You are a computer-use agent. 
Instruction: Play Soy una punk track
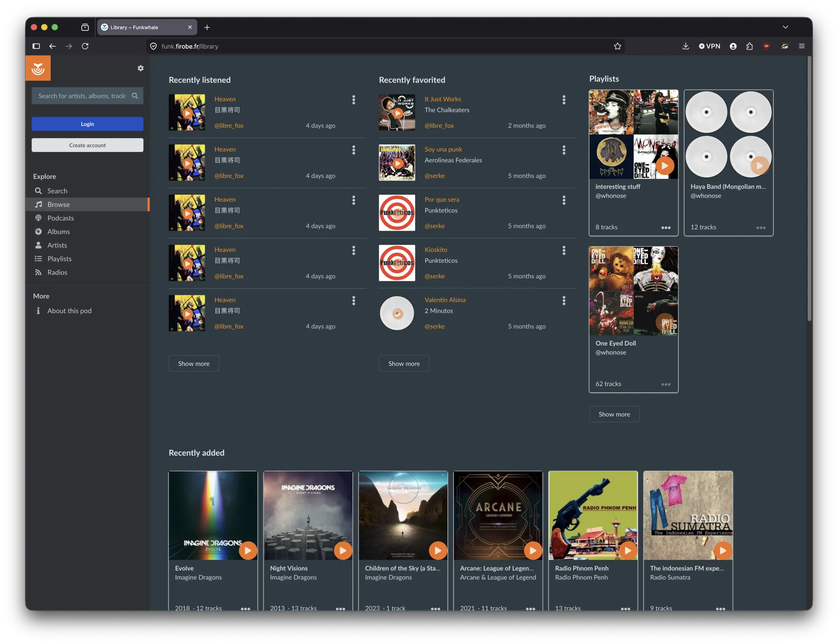(x=398, y=163)
